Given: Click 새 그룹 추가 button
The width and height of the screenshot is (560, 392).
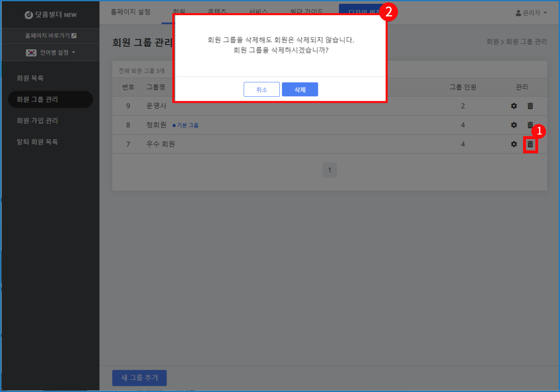Looking at the screenshot, I should (139, 378).
